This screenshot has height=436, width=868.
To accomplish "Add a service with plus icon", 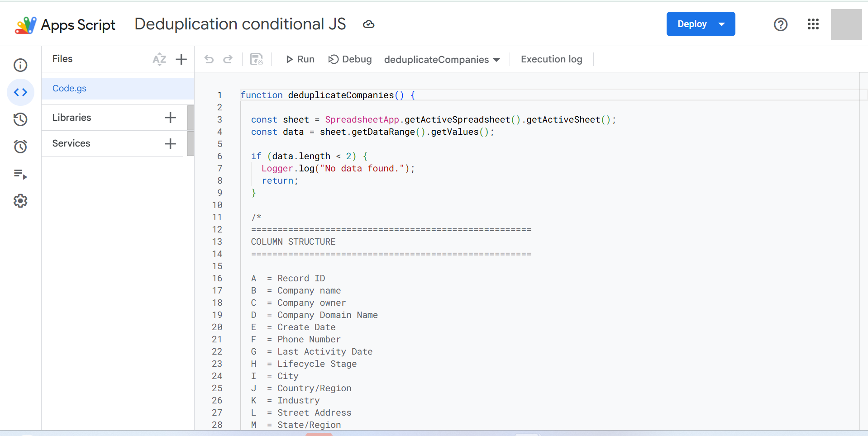I will (170, 144).
